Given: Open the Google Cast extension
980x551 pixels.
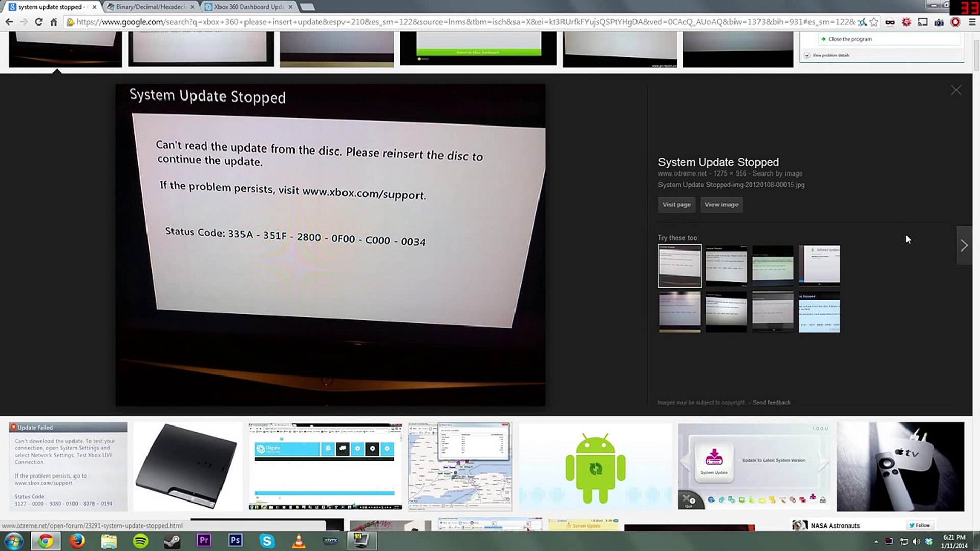Looking at the screenshot, I should click(923, 22).
